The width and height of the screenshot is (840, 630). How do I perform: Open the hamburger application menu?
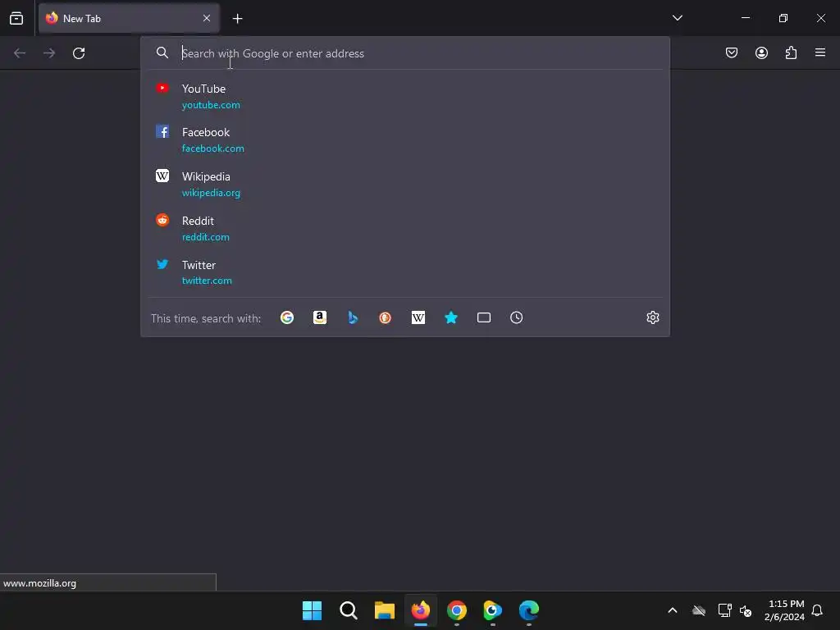click(x=820, y=52)
